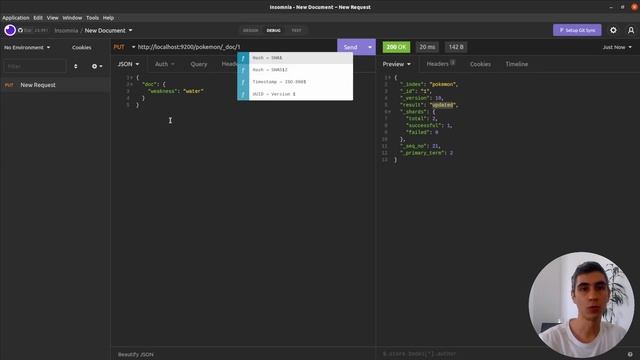This screenshot has width=640, height=360.
Task: Collapse the request body root brace fold
Action: (x=131, y=78)
